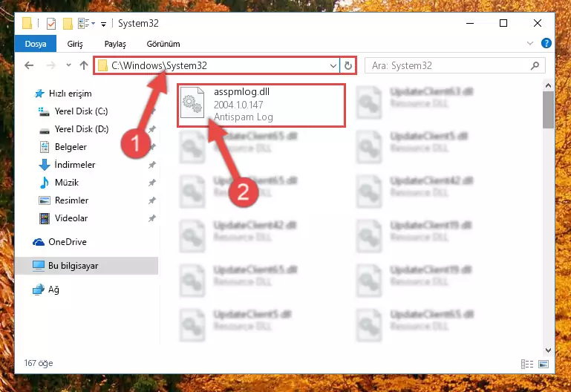Open the Help question mark icon
The image size is (571, 392).
pyautogui.click(x=546, y=43)
